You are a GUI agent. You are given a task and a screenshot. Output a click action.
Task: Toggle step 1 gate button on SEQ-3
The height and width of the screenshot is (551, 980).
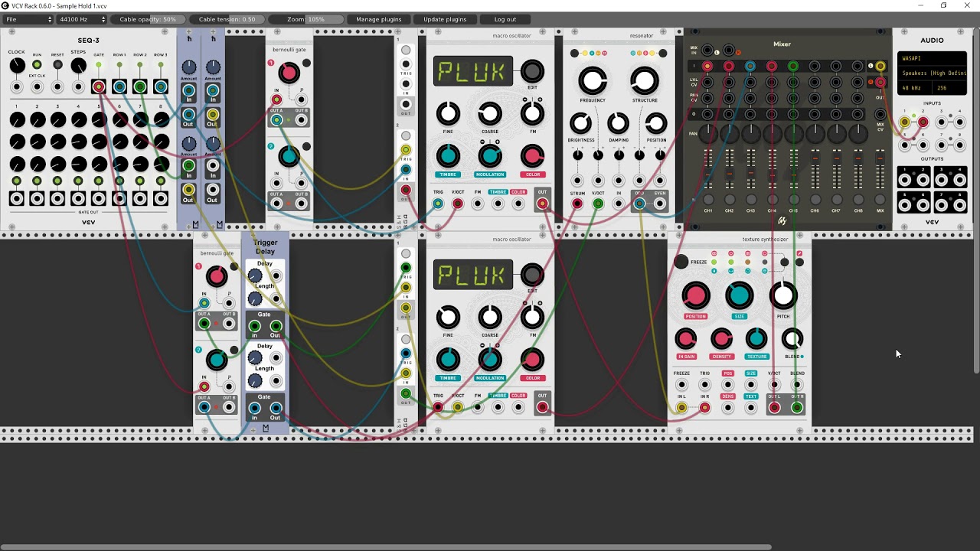pos(17,181)
